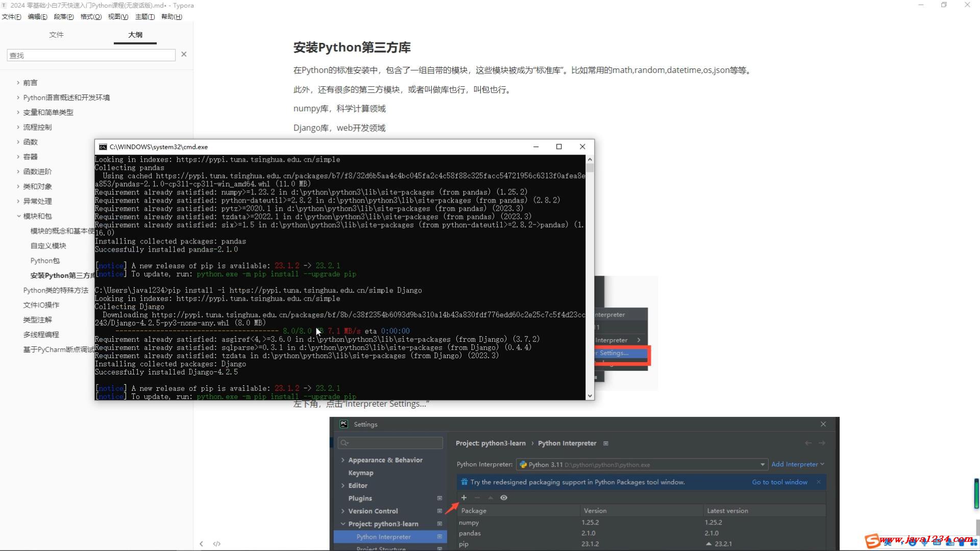Click the Settings image close X icon
This screenshot has width=980, height=551.
[823, 424]
